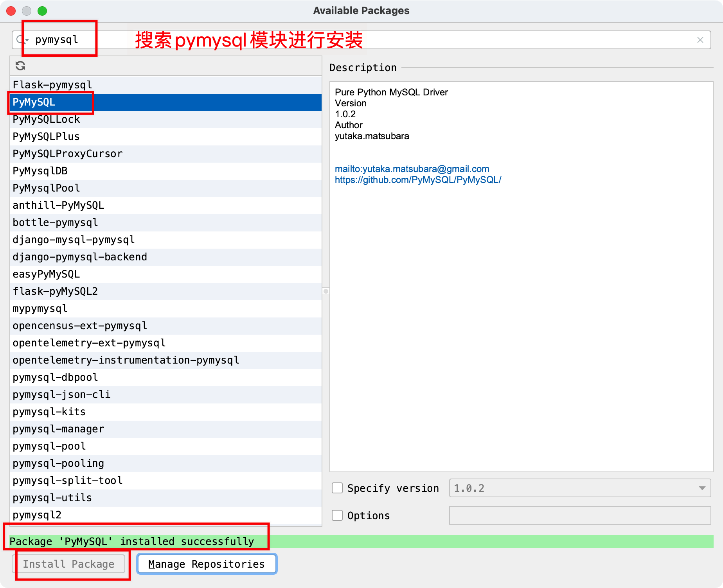Select the opencensus-ext-pymysql package

point(166,326)
